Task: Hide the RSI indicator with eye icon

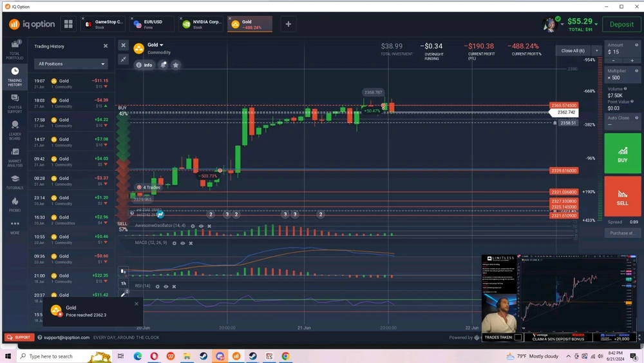Action: point(166,286)
